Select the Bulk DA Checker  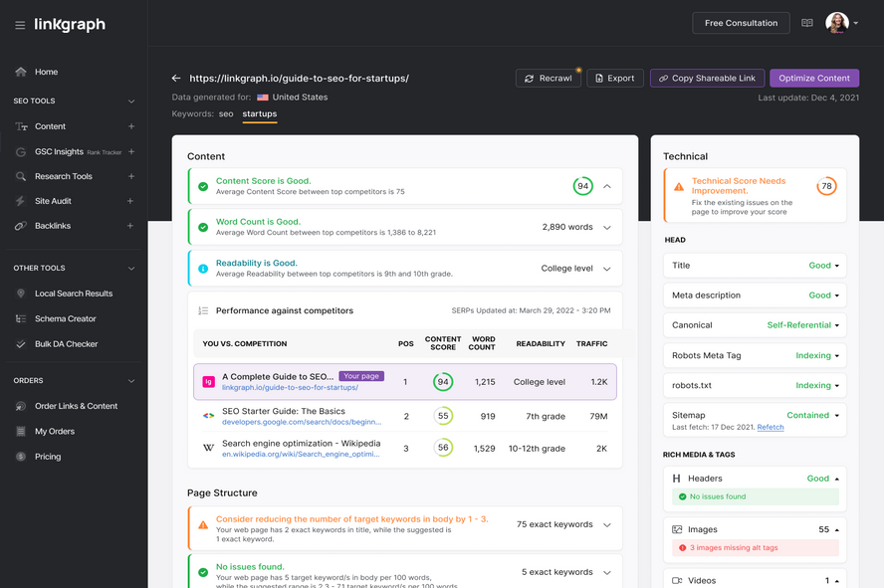pos(63,343)
